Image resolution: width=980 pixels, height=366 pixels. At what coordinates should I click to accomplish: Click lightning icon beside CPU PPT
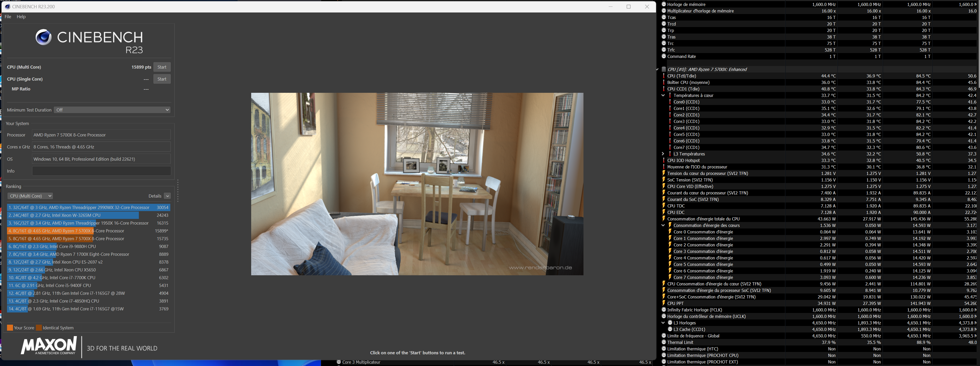[664, 304]
